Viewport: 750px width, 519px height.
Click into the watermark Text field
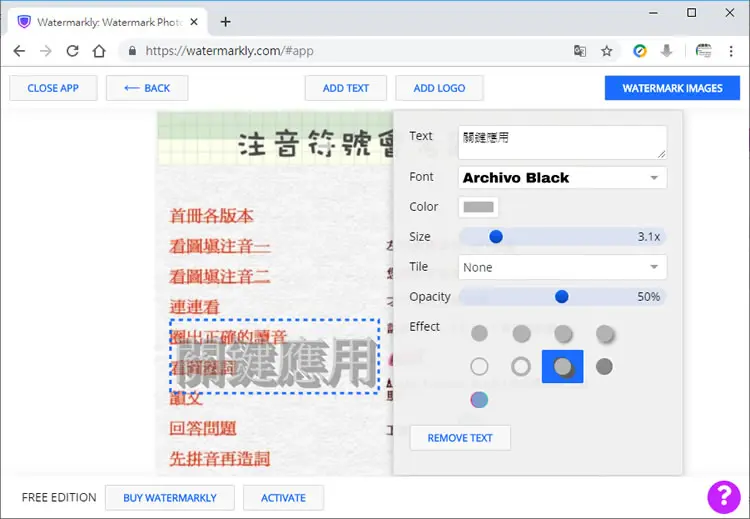(562, 143)
